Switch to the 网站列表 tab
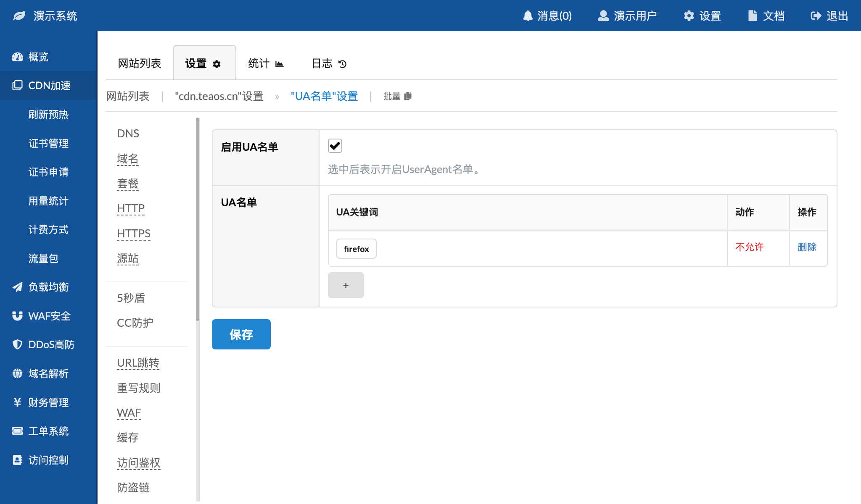 tap(139, 63)
